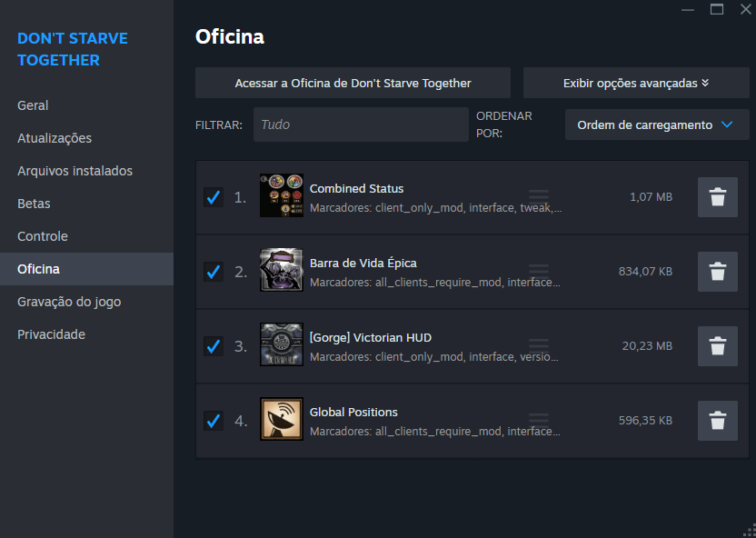The height and width of the screenshot is (538, 756).
Task: Select Barra de Vida Épica title text
Action: tap(363, 264)
